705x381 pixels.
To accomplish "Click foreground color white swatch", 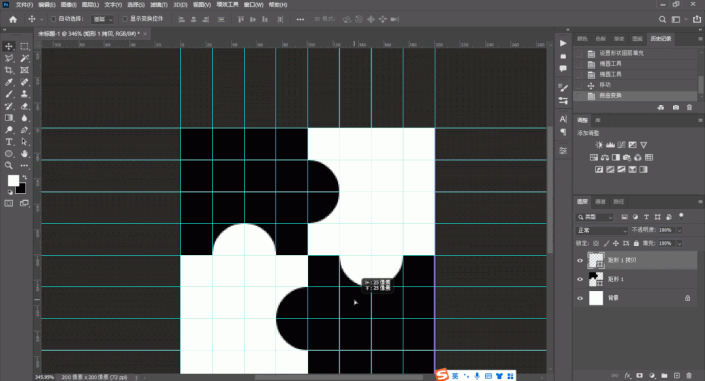I will [x=13, y=180].
